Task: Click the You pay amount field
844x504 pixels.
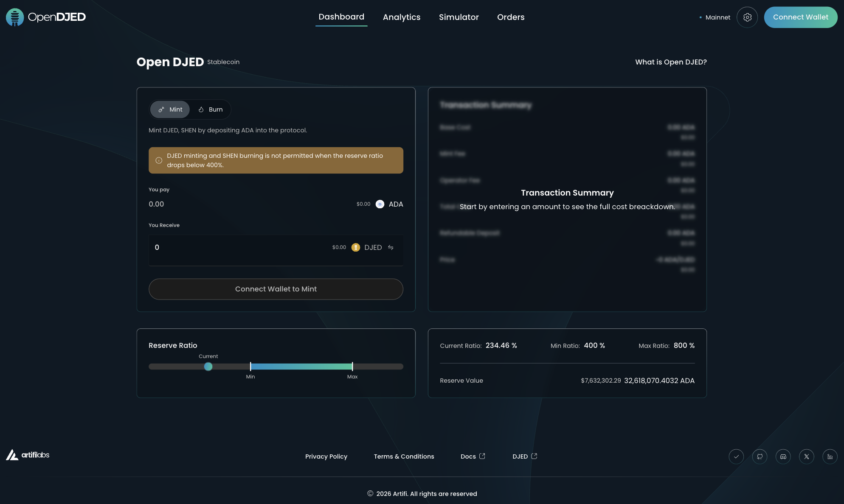Action: tap(250, 204)
